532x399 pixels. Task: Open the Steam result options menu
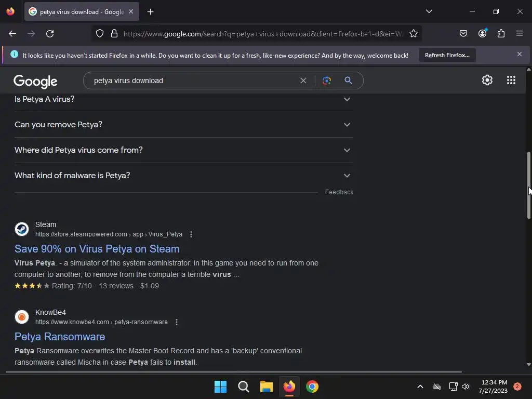[x=191, y=234]
